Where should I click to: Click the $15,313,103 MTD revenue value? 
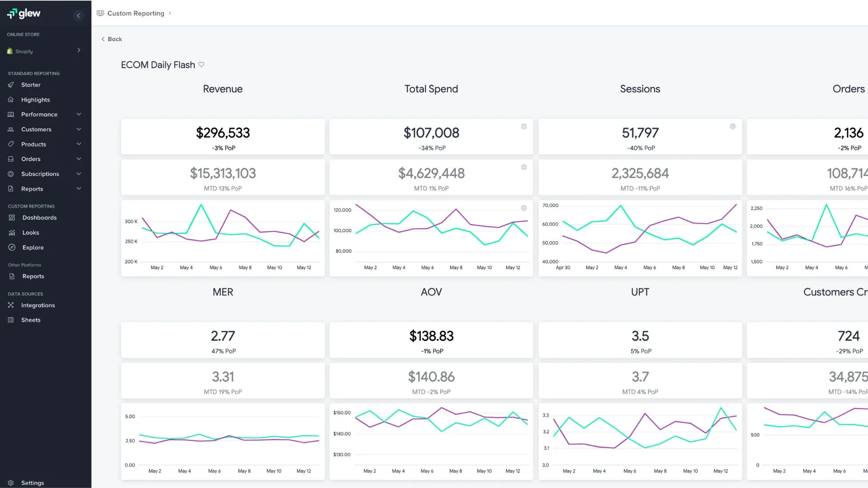click(x=223, y=174)
